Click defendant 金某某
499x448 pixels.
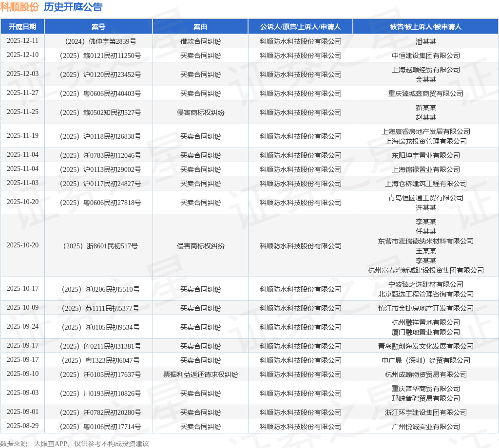coord(426,79)
